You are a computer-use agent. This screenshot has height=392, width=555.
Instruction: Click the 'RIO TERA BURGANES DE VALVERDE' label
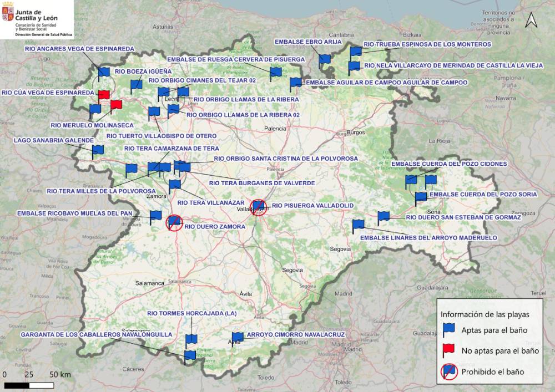point(261,183)
